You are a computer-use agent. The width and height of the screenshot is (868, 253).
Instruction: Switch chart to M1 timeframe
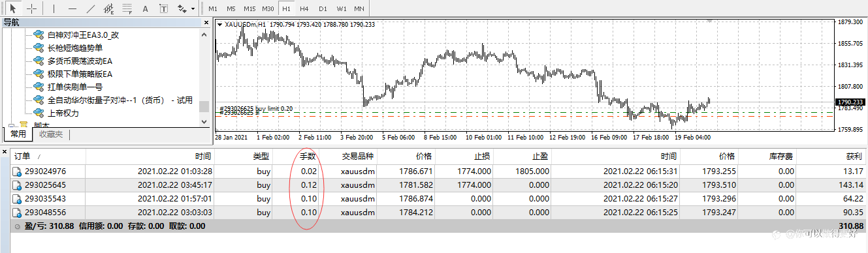[213, 8]
